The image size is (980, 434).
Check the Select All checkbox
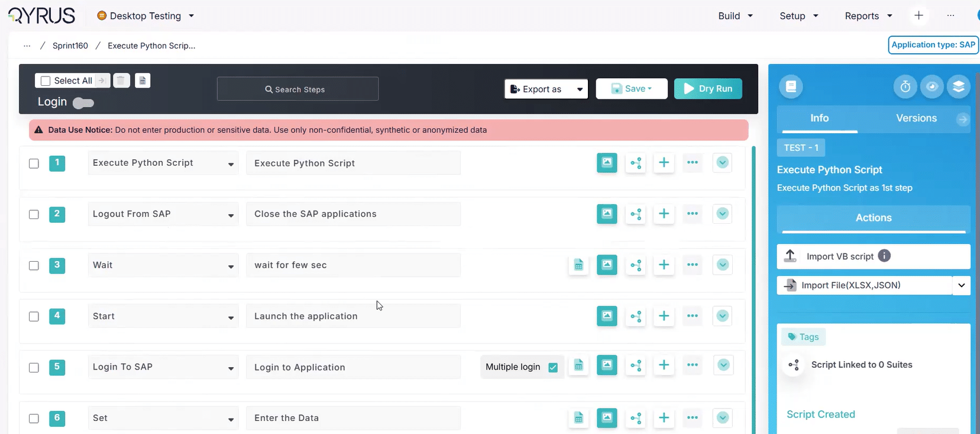pos(46,81)
